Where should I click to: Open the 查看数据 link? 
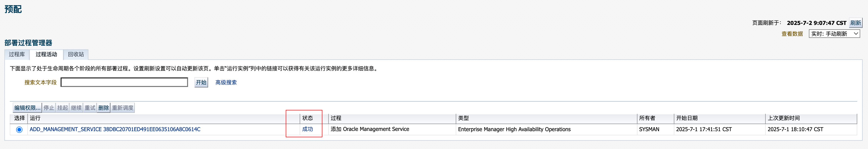pyautogui.click(x=792, y=34)
